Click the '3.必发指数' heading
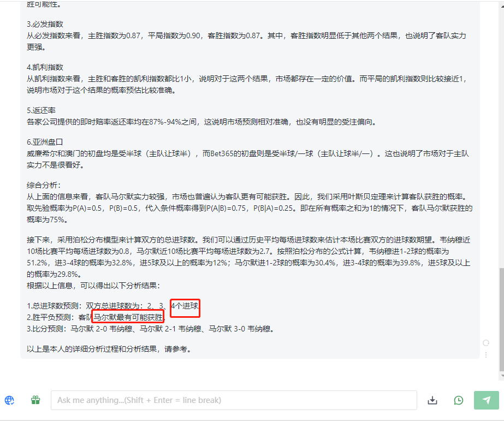 (45, 24)
